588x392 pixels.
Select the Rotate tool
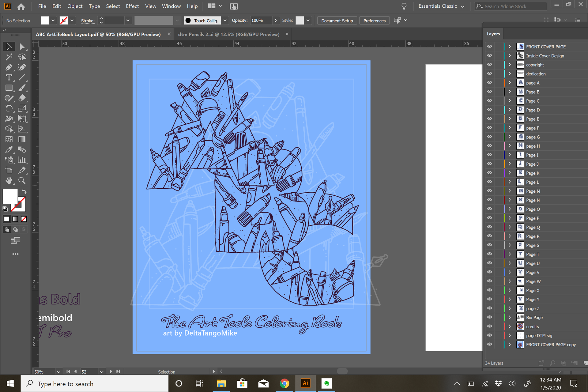pyautogui.click(x=9, y=108)
